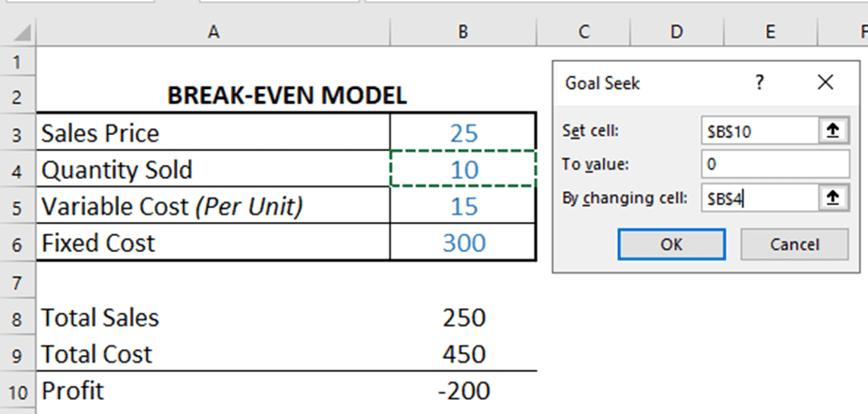Select the Profit value -200
Viewport: 868px width, 414px height.
463,392
